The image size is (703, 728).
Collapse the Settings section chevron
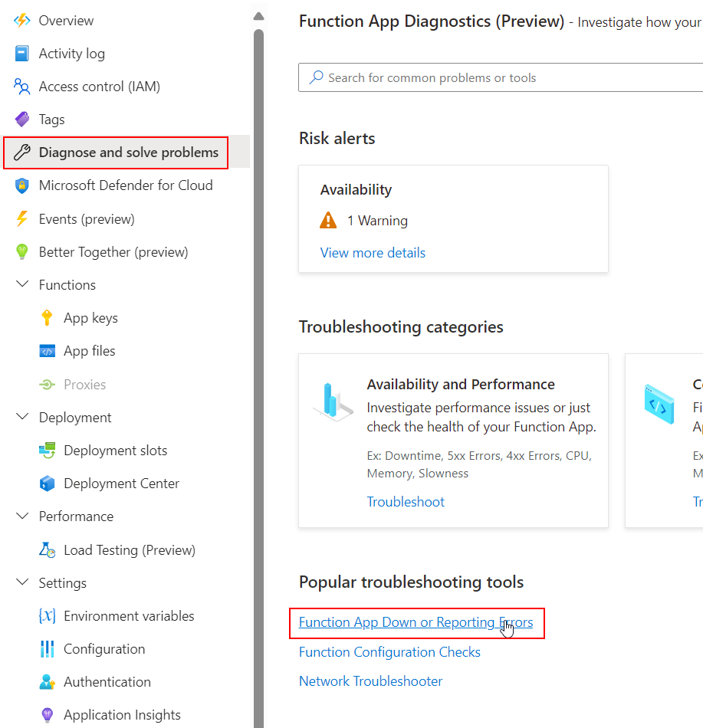point(22,582)
